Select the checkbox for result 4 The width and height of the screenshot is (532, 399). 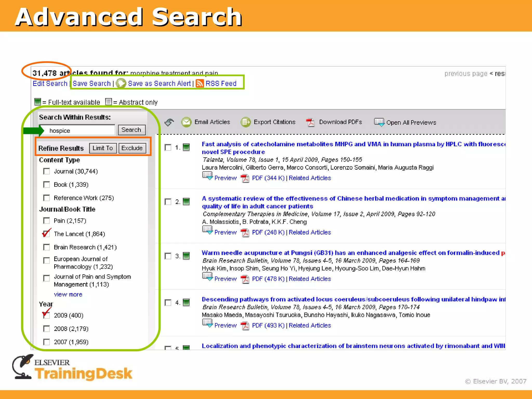[x=168, y=303]
